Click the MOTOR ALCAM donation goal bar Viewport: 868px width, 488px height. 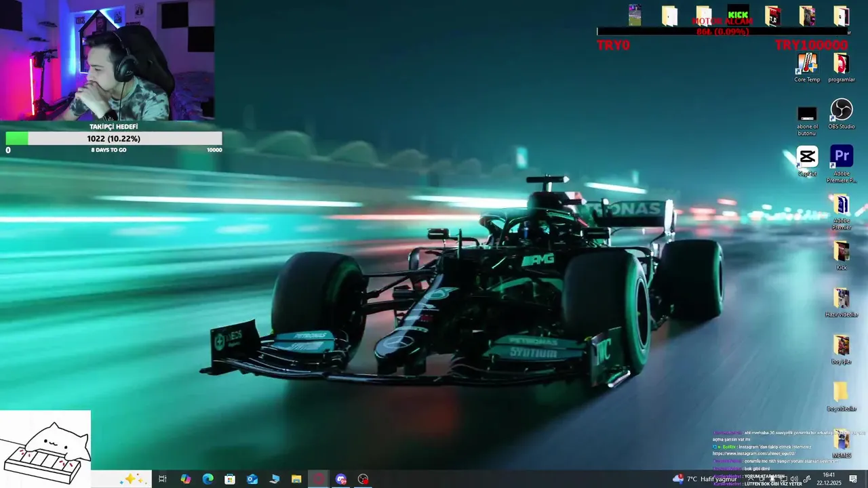[x=722, y=31]
